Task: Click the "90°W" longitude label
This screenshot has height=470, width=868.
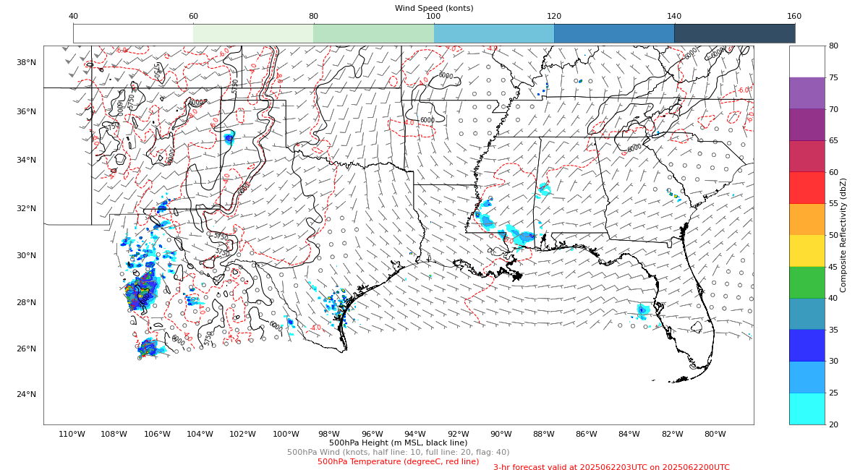Action: point(501,434)
